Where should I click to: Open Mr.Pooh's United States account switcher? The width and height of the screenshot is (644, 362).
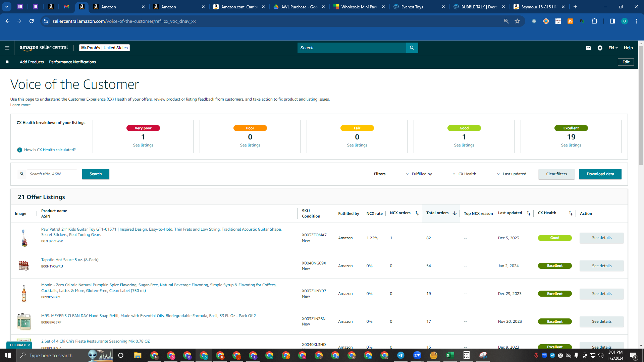pyautogui.click(x=104, y=48)
